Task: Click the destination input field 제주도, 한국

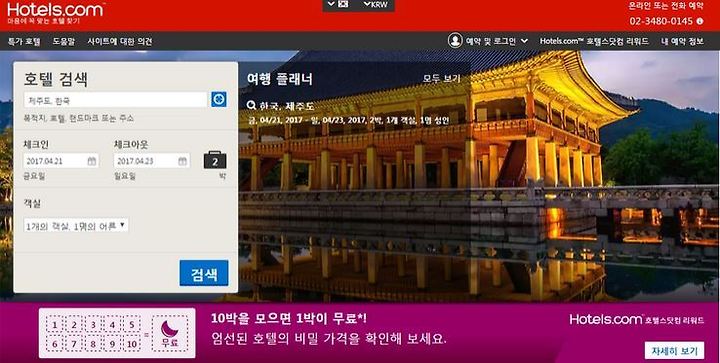Action: point(115,100)
